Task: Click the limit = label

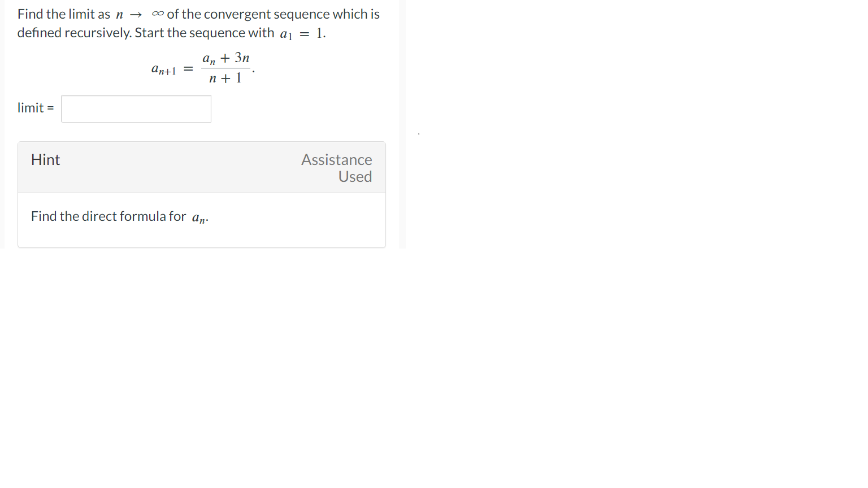Action: pyautogui.click(x=35, y=107)
